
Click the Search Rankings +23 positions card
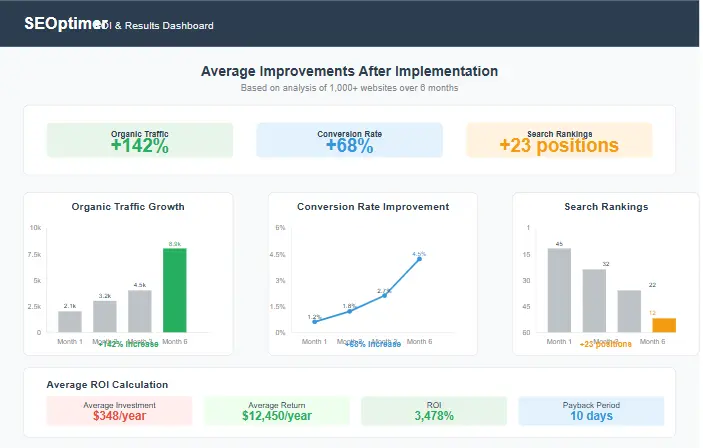pos(559,140)
